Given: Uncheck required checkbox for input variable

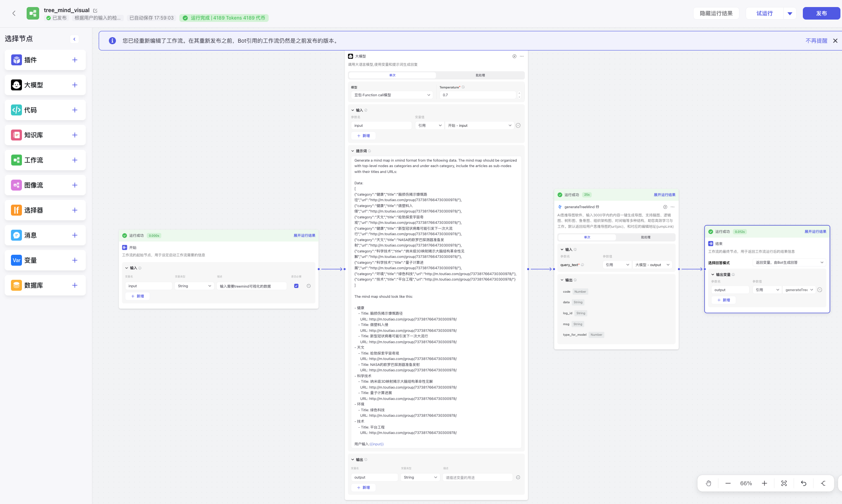Looking at the screenshot, I should point(296,286).
